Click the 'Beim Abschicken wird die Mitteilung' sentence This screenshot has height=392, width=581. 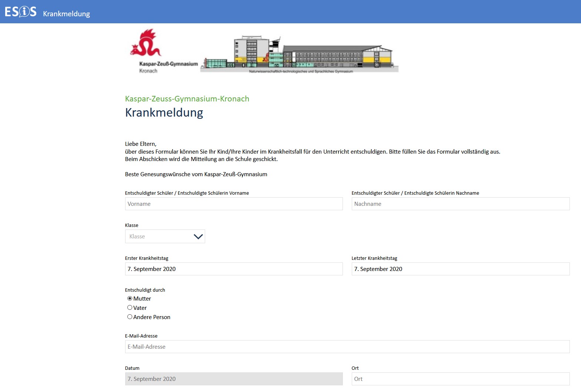(x=201, y=159)
